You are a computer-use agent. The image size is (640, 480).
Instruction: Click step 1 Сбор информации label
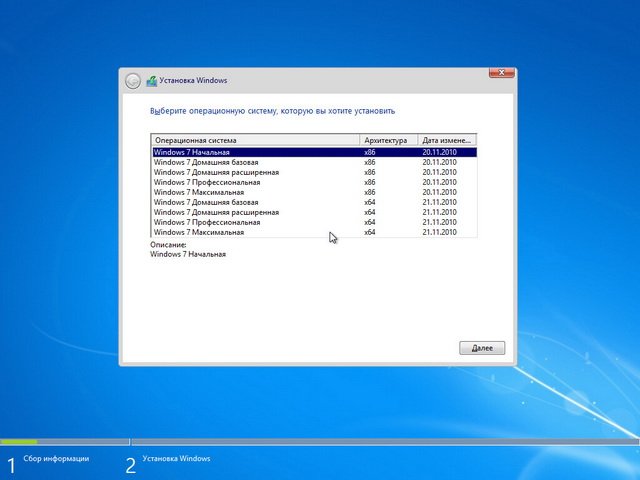click(56, 458)
